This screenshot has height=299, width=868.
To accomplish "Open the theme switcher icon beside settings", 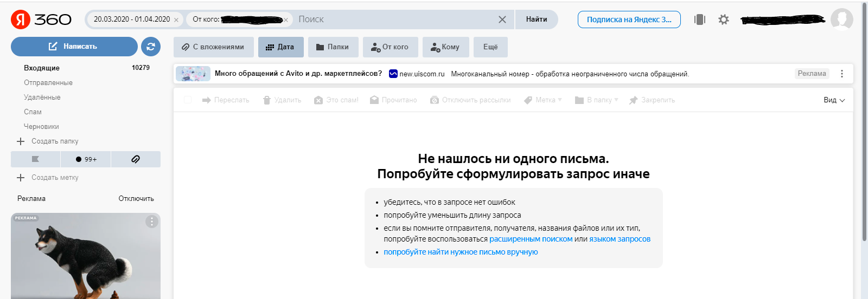I will tap(700, 19).
